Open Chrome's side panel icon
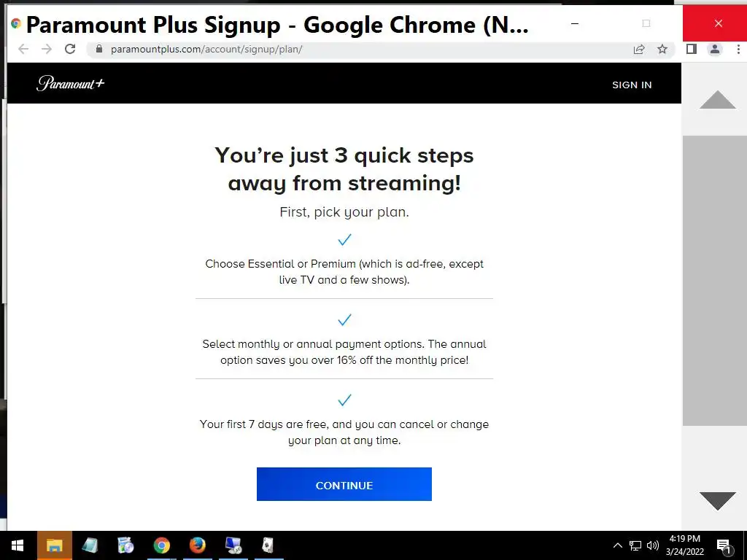The height and width of the screenshot is (560, 747). [692, 49]
